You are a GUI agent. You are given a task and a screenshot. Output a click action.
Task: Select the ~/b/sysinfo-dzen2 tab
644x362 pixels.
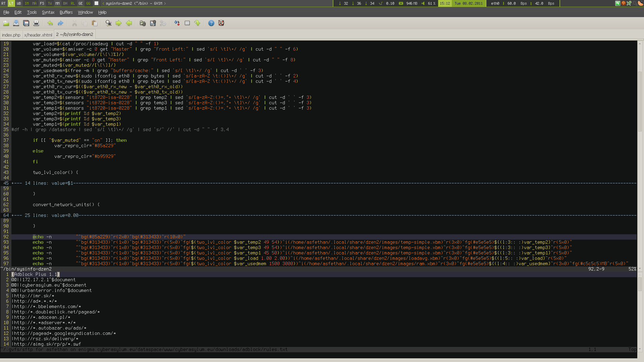click(x=75, y=34)
